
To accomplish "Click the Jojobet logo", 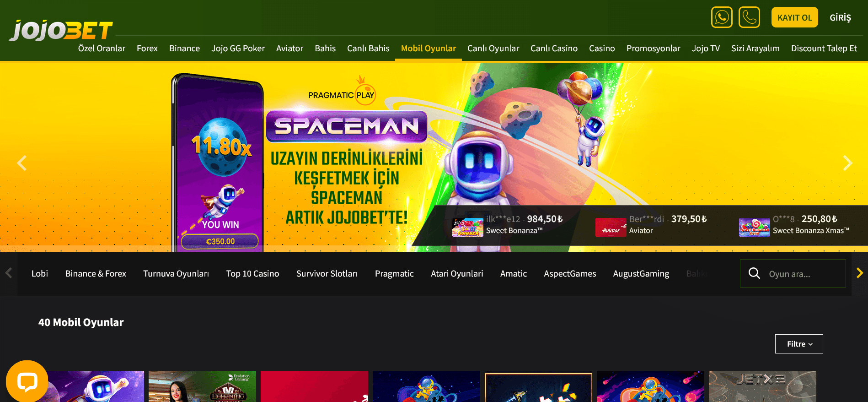I will (61, 30).
